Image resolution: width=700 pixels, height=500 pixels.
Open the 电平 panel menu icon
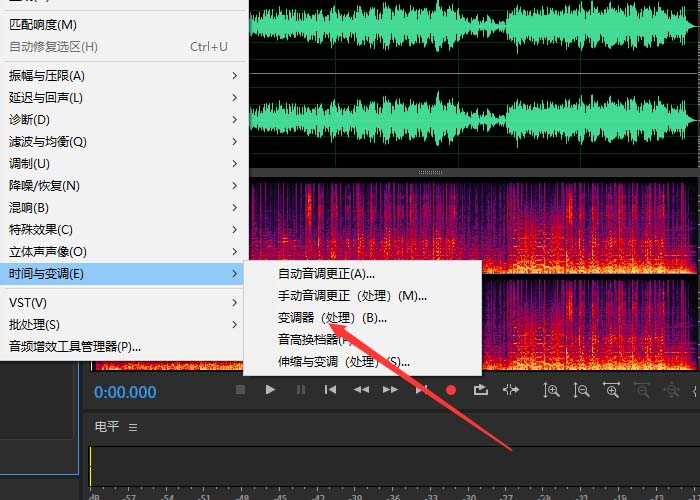click(133, 427)
